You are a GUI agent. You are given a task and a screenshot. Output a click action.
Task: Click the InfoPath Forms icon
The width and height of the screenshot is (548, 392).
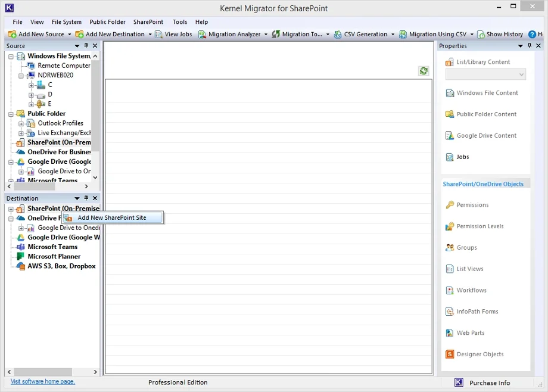pos(450,312)
